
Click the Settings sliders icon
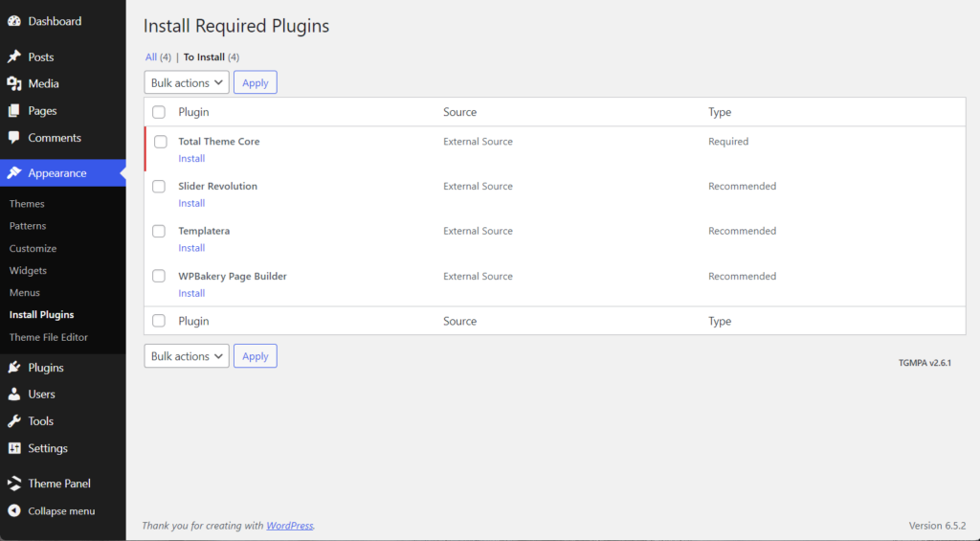(14, 448)
